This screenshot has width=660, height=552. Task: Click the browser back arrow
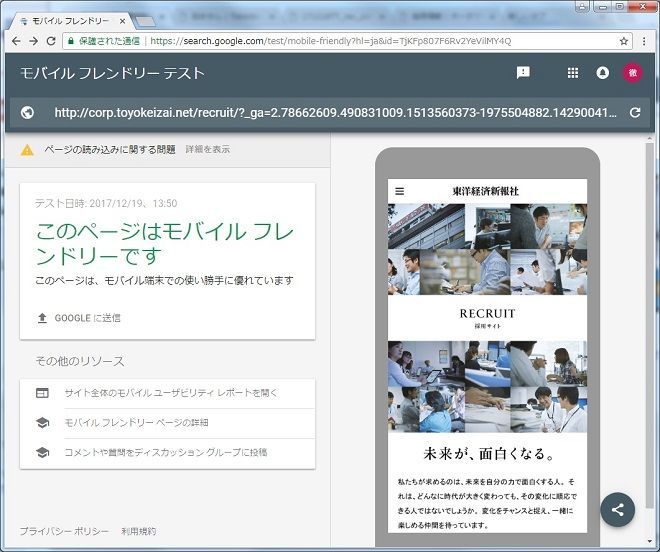click(14, 41)
